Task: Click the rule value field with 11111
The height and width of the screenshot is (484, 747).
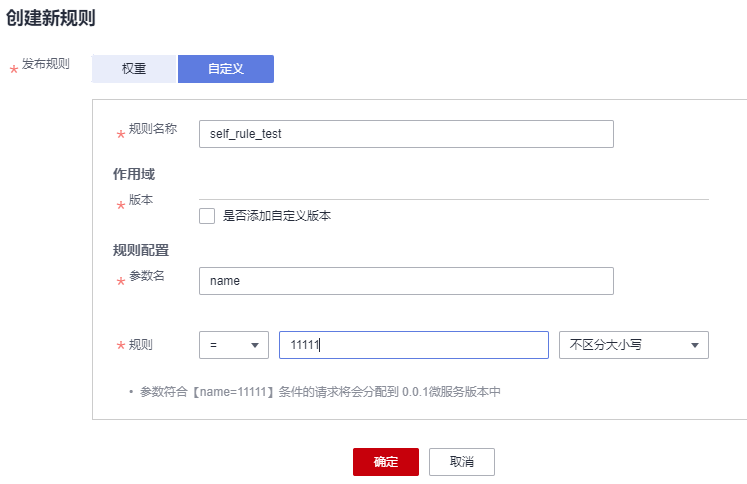Action: [413, 345]
